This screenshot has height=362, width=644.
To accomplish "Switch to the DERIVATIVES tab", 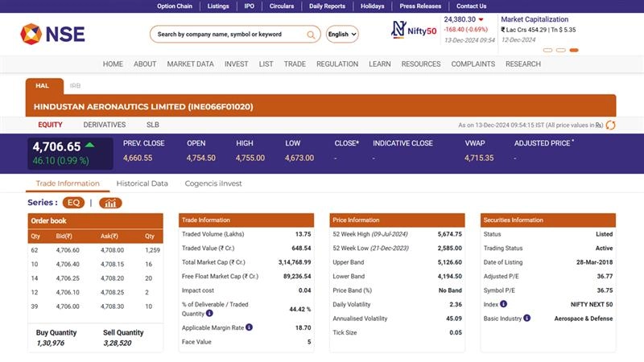I will [105, 125].
